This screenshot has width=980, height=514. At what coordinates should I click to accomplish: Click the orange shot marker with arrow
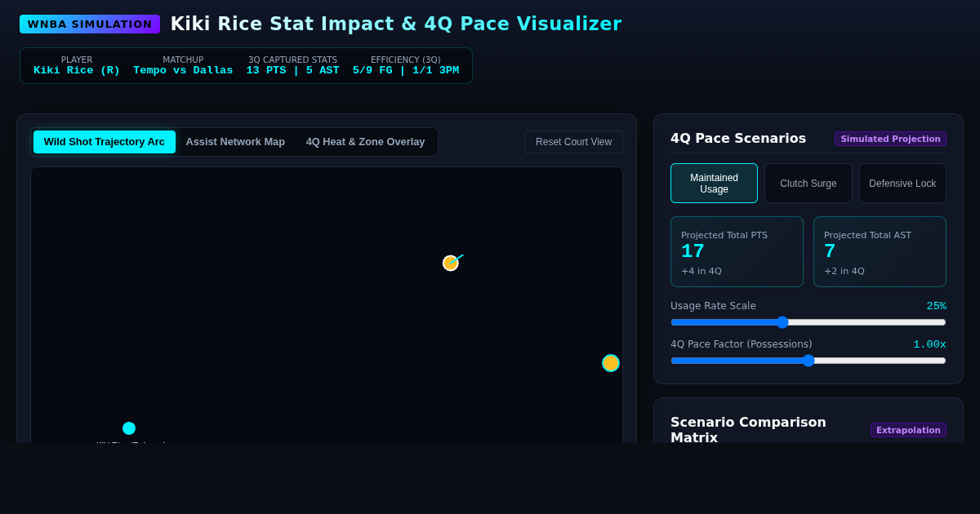451,263
